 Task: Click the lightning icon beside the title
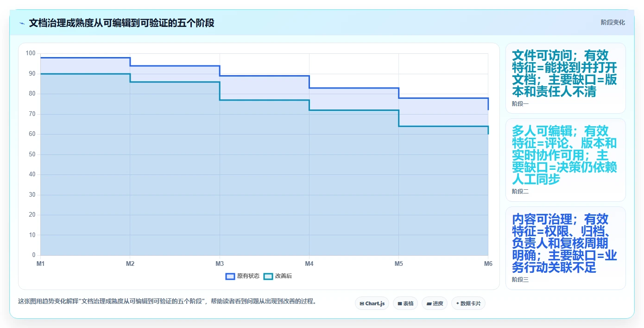22,23
